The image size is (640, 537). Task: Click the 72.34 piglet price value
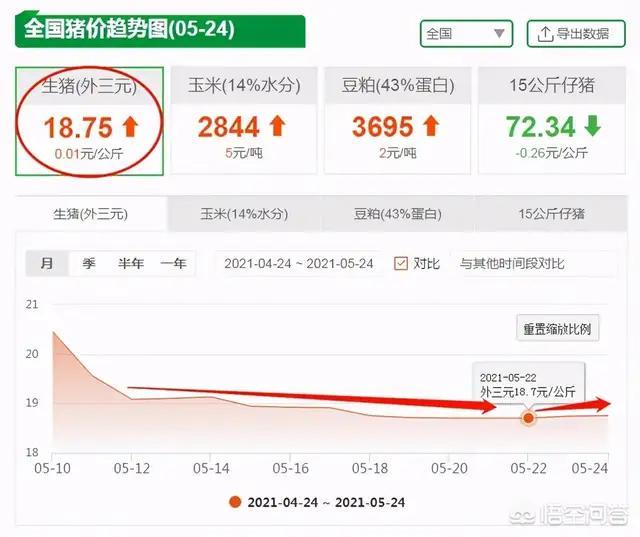coord(540,127)
